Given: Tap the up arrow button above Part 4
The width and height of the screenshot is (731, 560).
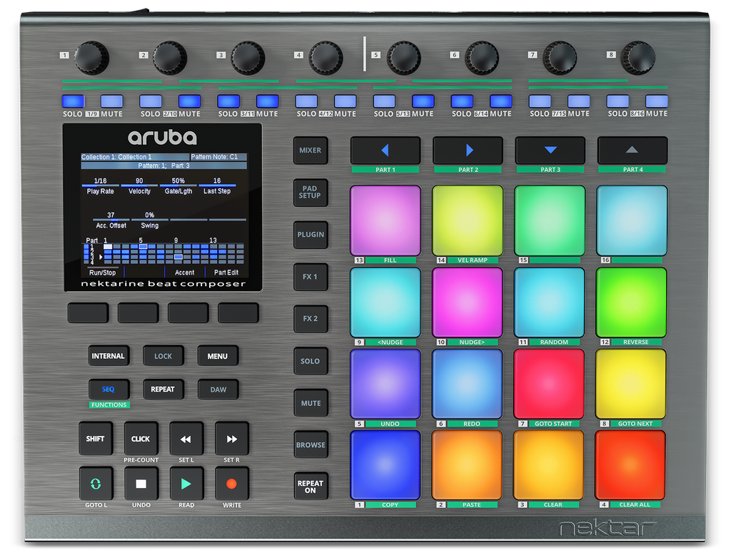Looking at the screenshot, I should tap(632, 150).
